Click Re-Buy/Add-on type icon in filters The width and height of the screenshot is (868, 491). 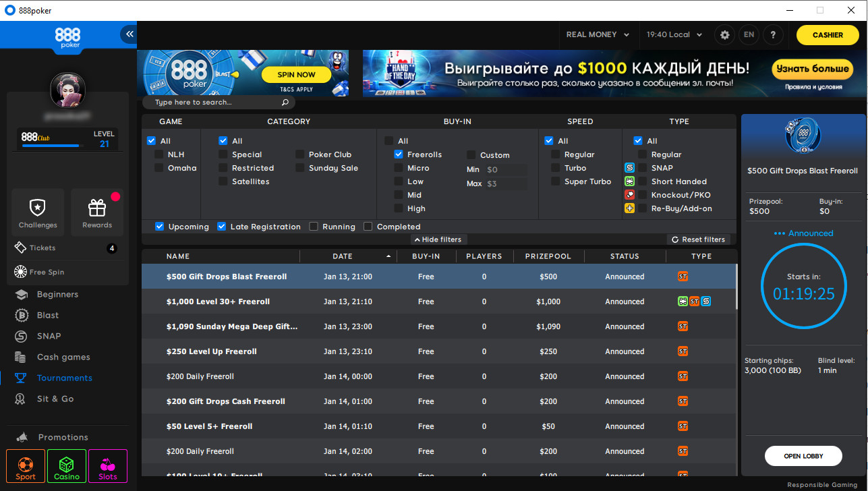[630, 208]
